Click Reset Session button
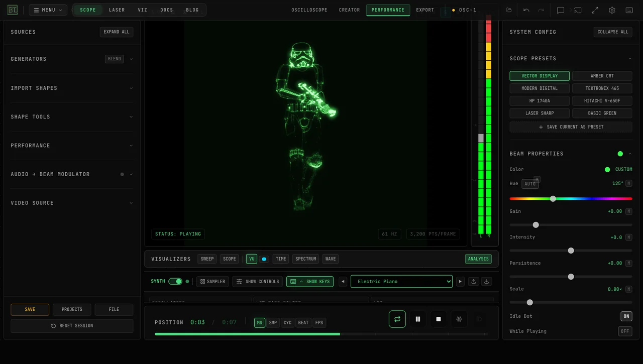The height and width of the screenshot is (364, 643). [x=72, y=326]
